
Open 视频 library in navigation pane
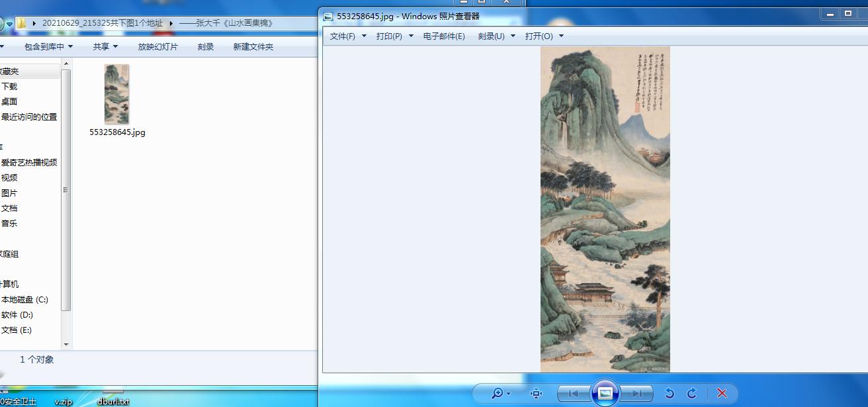coord(9,178)
